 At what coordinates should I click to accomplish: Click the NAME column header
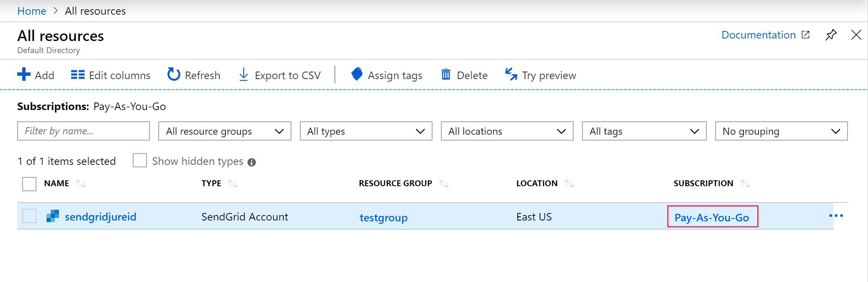(57, 183)
